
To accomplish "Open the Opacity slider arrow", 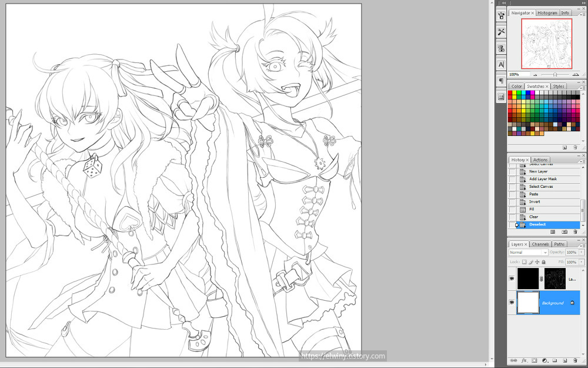I will tap(582, 253).
